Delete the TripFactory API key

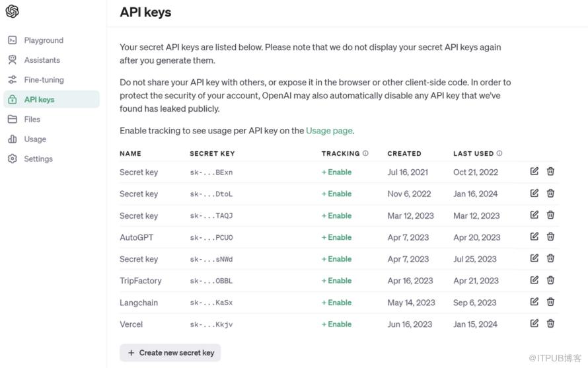(550, 280)
